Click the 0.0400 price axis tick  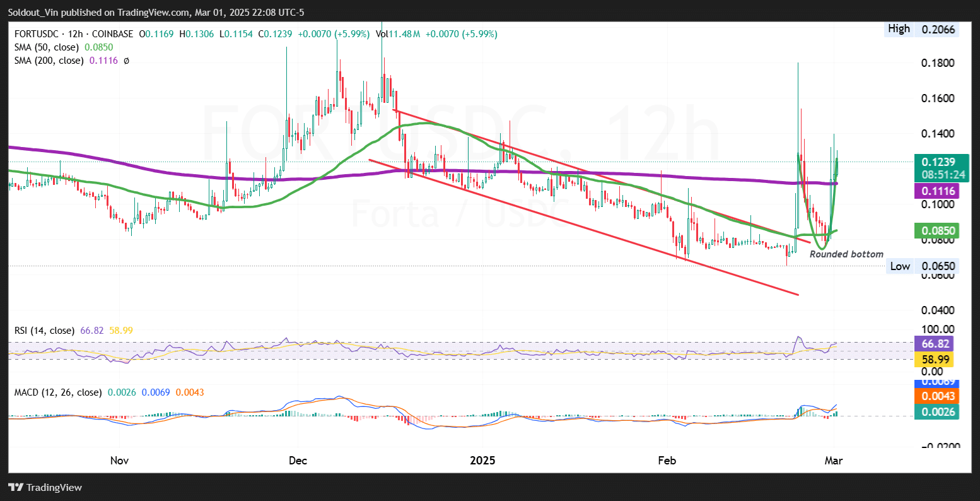pos(938,310)
